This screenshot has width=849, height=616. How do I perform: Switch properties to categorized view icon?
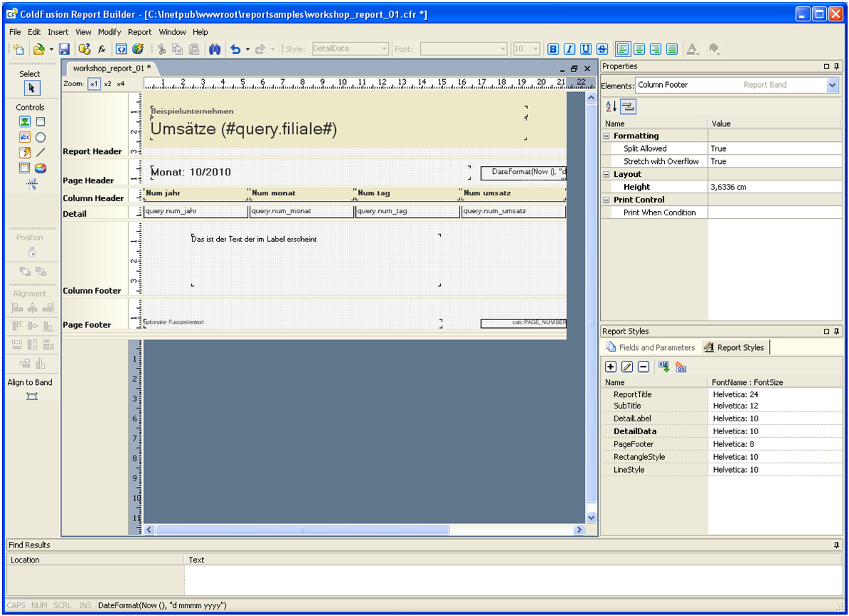628,107
